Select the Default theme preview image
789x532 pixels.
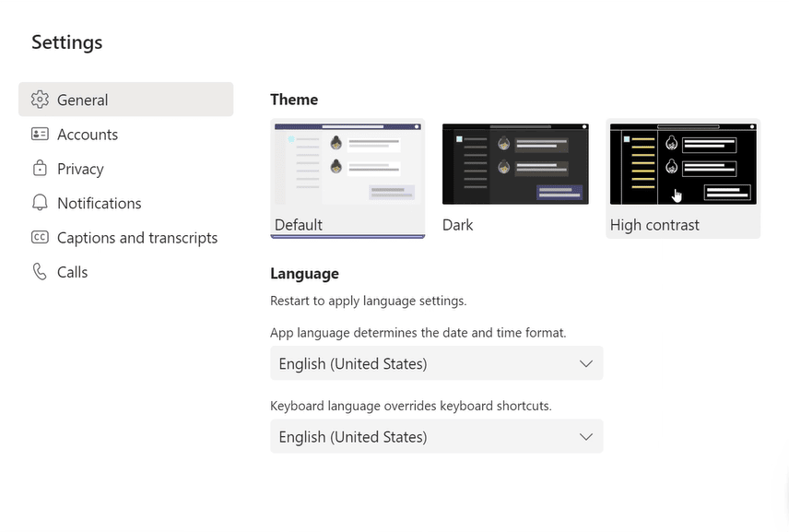pos(347,164)
